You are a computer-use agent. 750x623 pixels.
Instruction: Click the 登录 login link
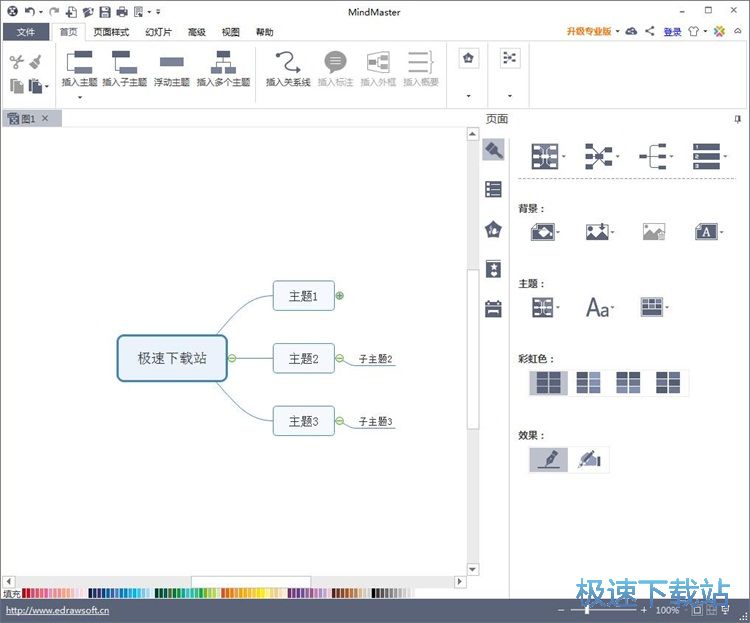click(672, 32)
